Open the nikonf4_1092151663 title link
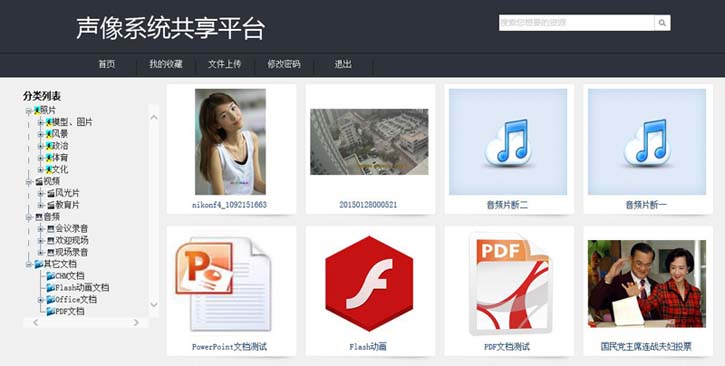725x366 pixels. tap(229, 205)
